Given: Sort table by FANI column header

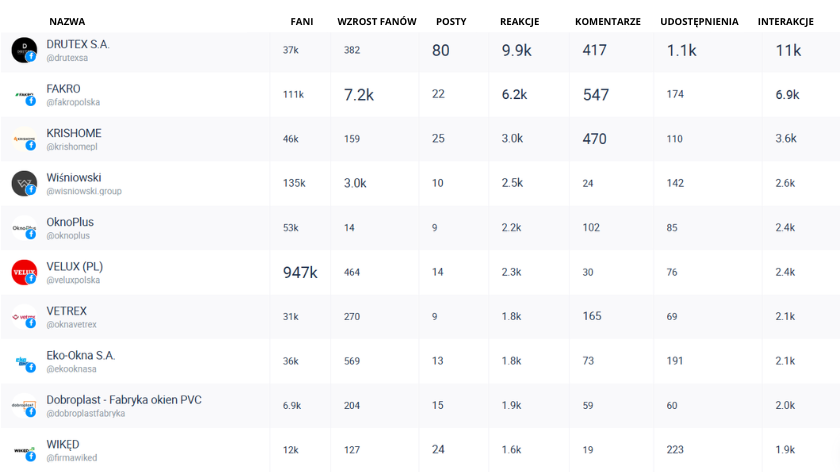Looking at the screenshot, I should (x=301, y=21).
